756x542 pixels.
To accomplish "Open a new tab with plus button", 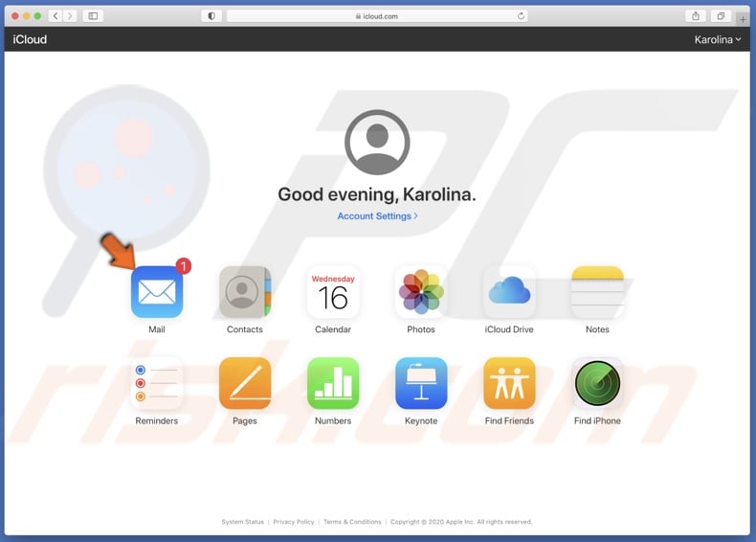I will 743,19.
